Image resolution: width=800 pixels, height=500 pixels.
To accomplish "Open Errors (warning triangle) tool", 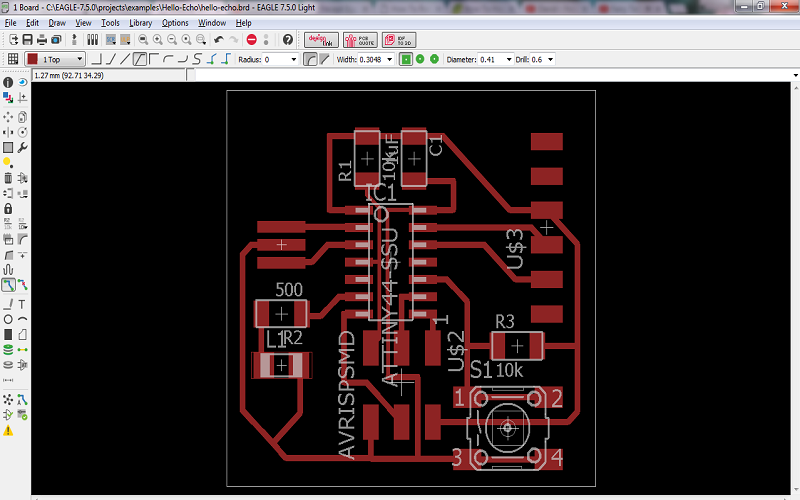I will (x=8, y=431).
